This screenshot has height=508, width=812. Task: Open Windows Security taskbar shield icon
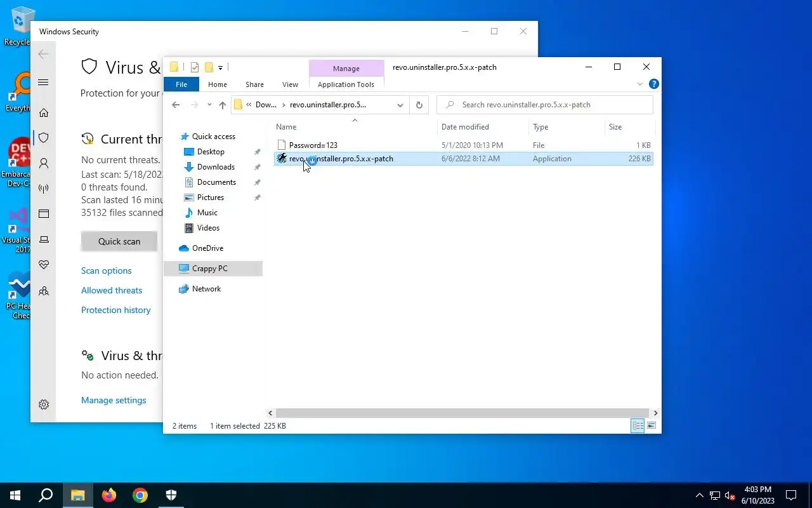[171, 495]
